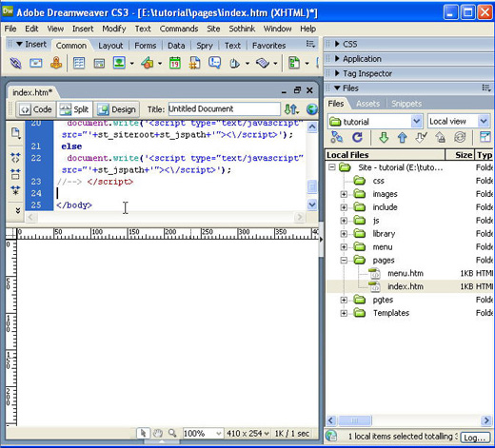Insert a Date with calendar icon

pyautogui.click(x=175, y=63)
